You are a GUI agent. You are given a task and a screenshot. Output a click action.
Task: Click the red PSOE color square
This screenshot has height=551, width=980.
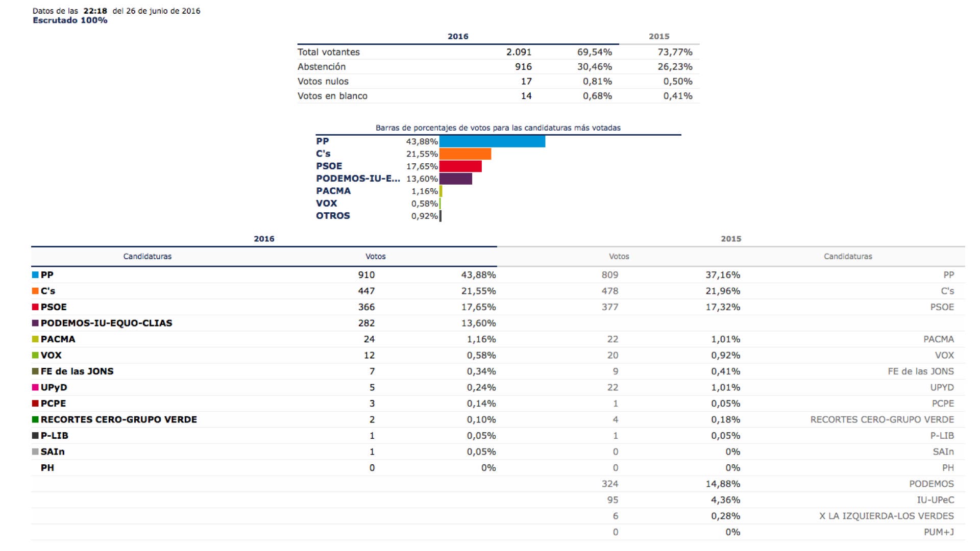pyautogui.click(x=35, y=307)
